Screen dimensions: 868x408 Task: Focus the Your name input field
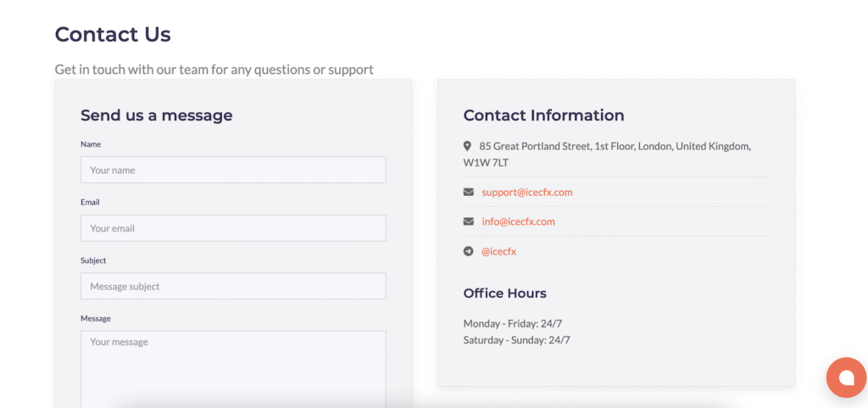click(233, 170)
